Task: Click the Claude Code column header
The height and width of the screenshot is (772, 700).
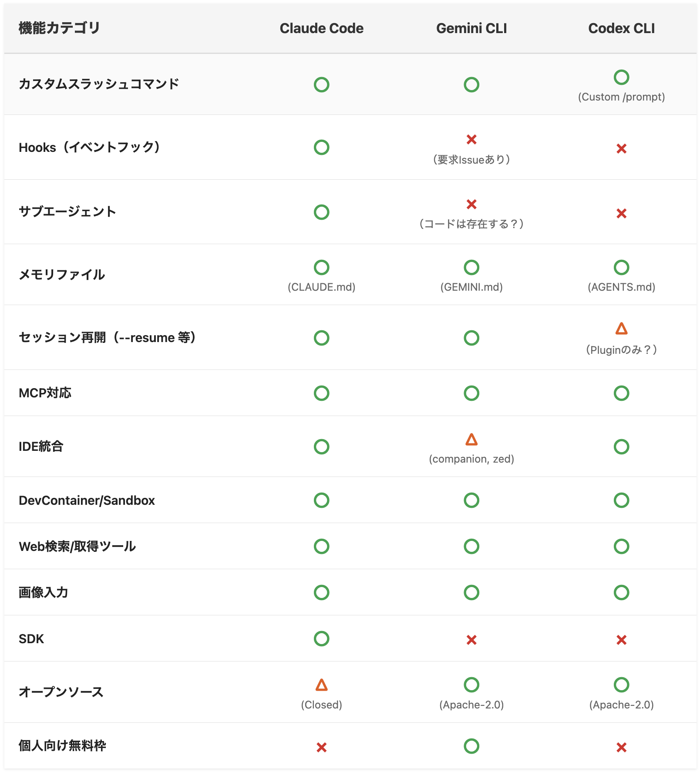Action: pos(321,28)
